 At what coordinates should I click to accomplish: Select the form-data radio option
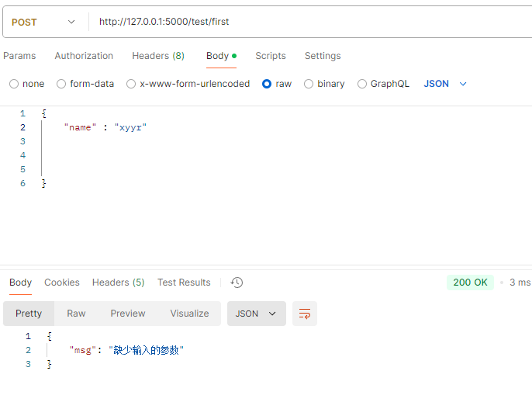(61, 84)
